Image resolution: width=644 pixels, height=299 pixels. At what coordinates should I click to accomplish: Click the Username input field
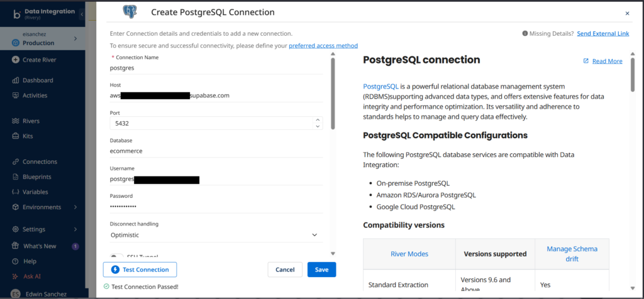click(216, 179)
